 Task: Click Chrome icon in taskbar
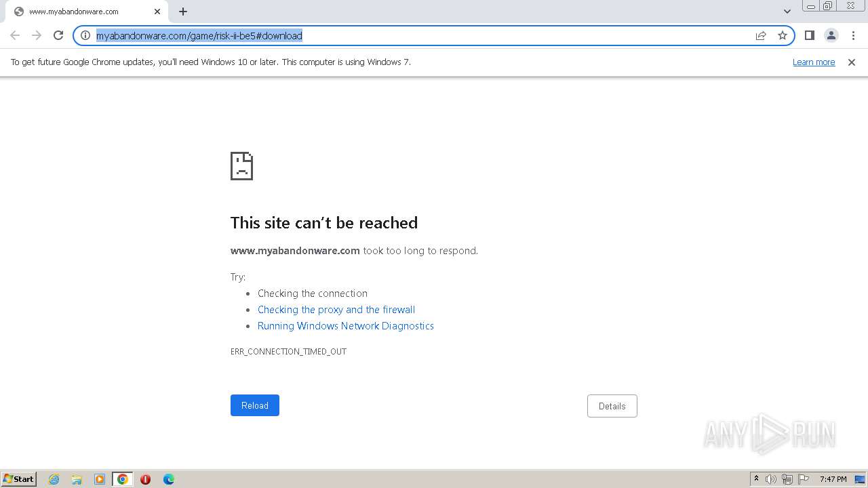coord(123,479)
